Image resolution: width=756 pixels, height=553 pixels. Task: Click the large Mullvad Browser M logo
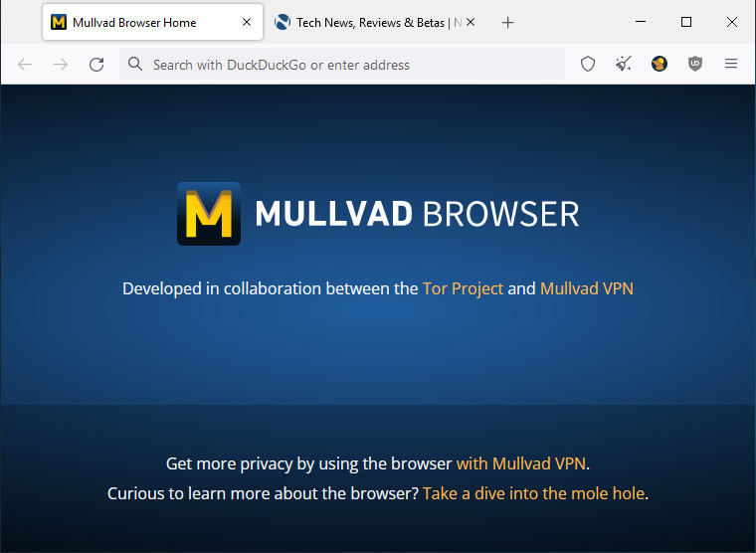(x=209, y=214)
